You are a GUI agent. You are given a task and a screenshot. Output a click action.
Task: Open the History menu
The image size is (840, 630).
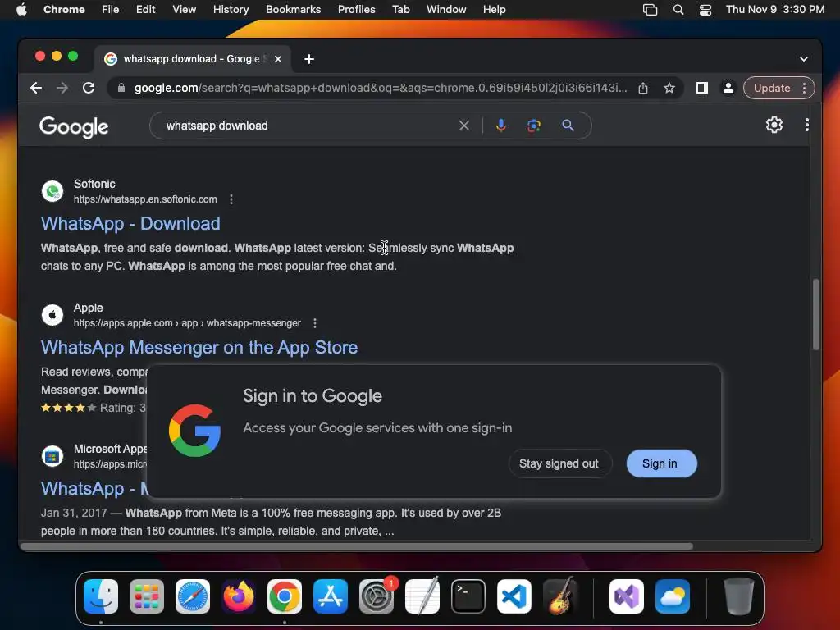click(231, 10)
